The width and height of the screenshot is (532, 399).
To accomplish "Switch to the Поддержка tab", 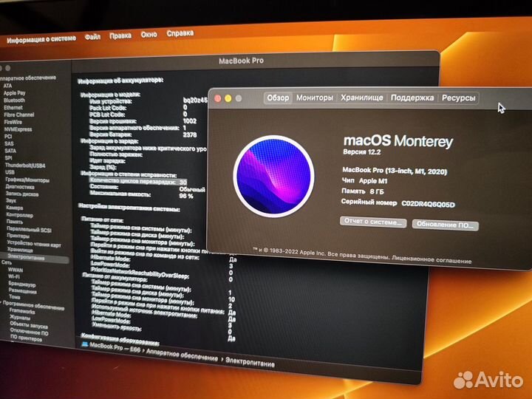I will click(x=412, y=98).
